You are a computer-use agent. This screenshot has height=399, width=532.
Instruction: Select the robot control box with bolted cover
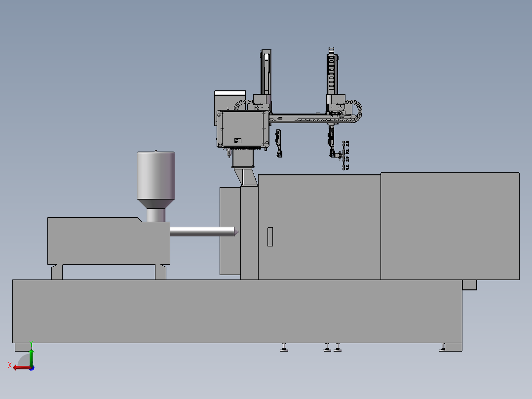tap(243, 129)
